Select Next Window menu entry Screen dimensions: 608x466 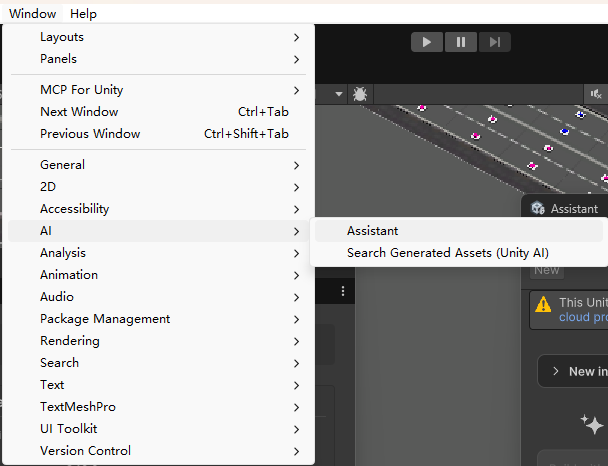click(x=158, y=112)
